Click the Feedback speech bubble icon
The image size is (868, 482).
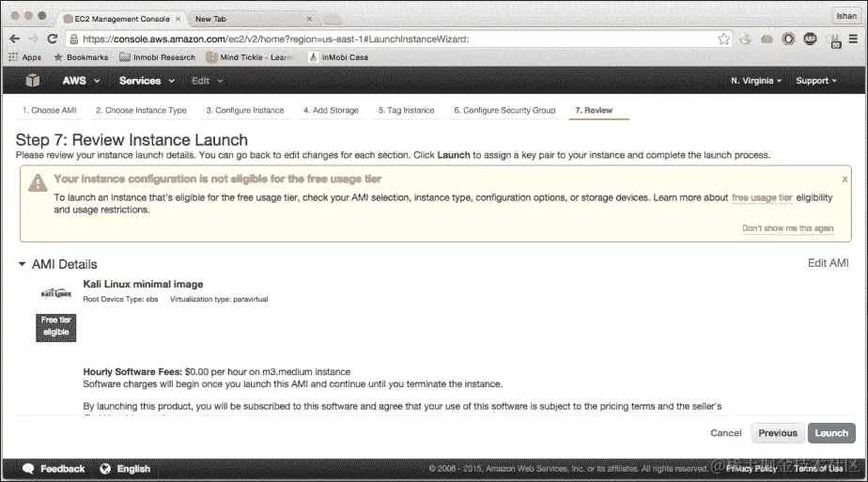coord(28,469)
